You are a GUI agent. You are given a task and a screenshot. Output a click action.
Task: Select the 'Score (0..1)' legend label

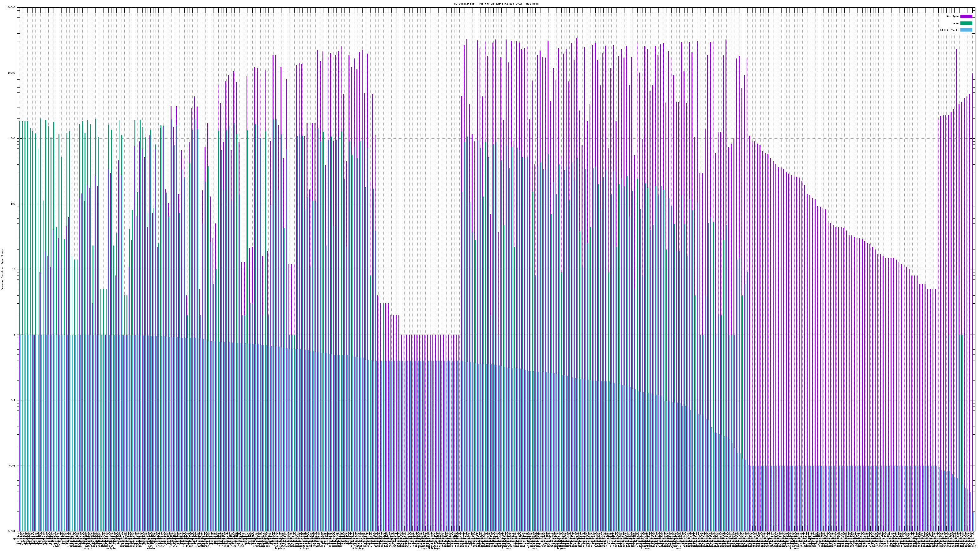[949, 30]
